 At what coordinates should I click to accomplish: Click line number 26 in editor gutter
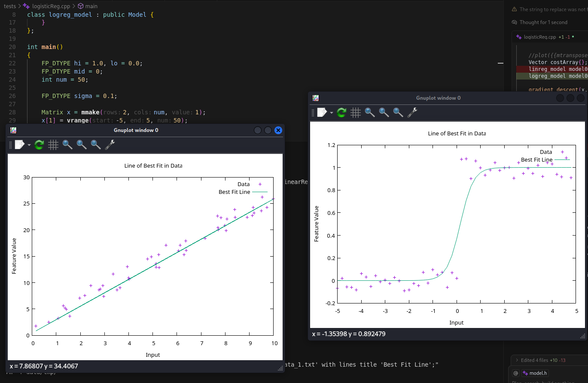12,96
